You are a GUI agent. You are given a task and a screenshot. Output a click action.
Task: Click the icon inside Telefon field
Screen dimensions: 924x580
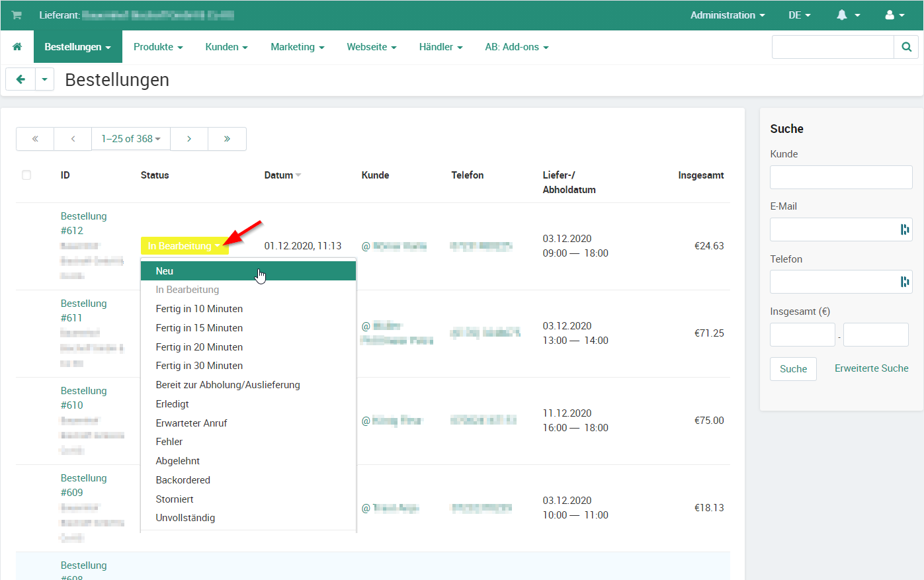tap(904, 282)
